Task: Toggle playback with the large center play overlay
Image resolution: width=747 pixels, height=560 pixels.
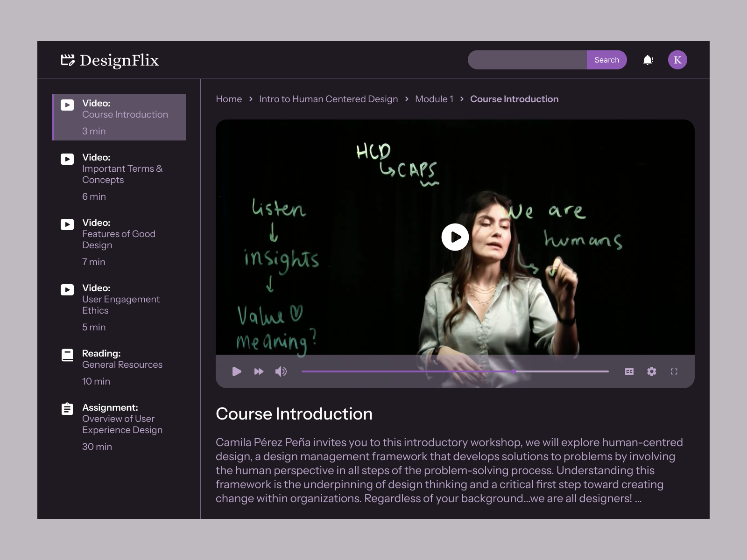Action: pyautogui.click(x=455, y=237)
